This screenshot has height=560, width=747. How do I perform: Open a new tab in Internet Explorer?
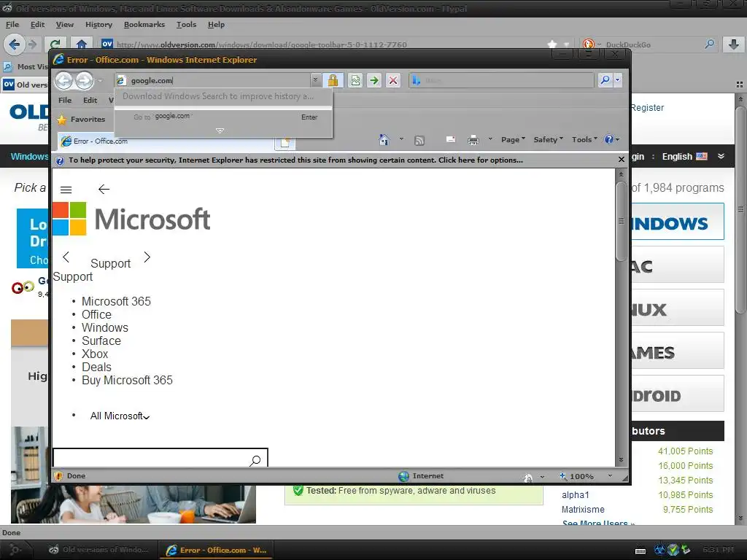click(x=285, y=142)
